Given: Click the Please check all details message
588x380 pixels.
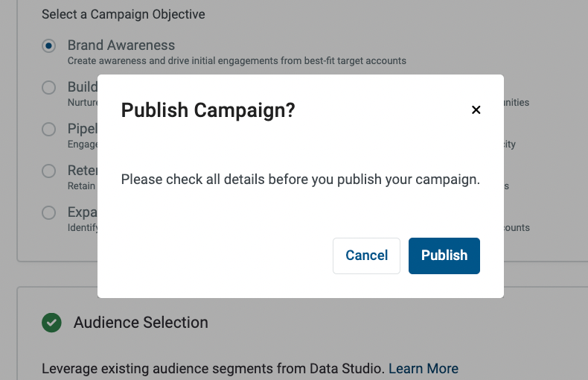Looking at the screenshot, I should click(x=301, y=180).
